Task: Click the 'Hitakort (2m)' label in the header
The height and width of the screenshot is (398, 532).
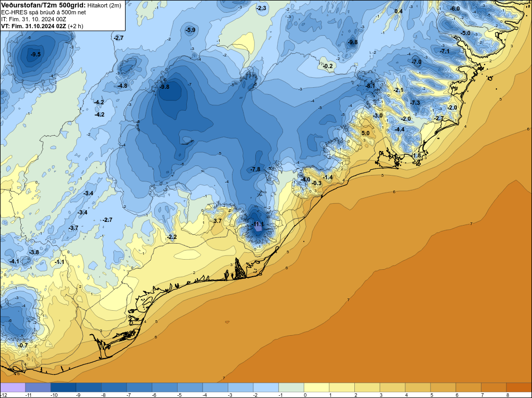Action: pyautogui.click(x=104, y=5)
